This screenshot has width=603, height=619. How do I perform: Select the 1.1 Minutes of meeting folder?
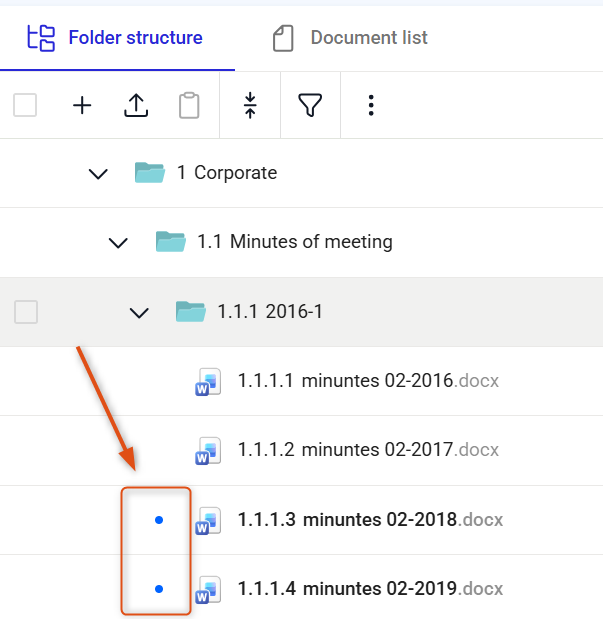[x=295, y=242]
